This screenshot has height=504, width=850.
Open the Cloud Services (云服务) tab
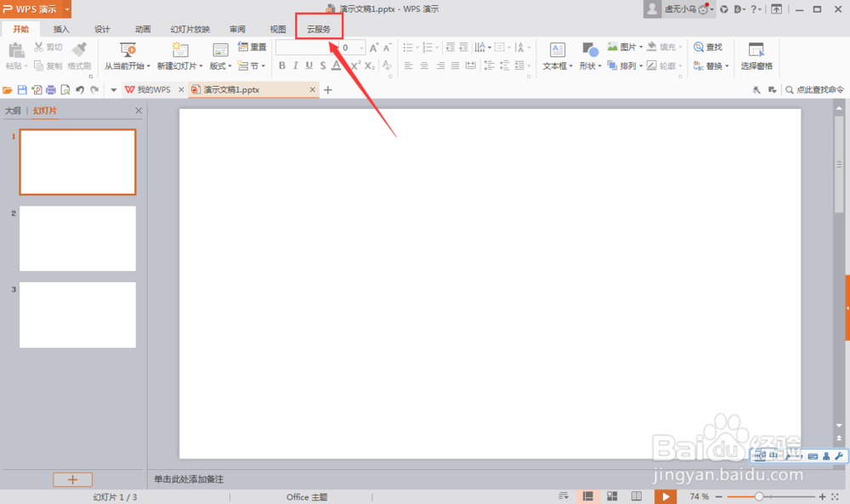coord(319,29)
